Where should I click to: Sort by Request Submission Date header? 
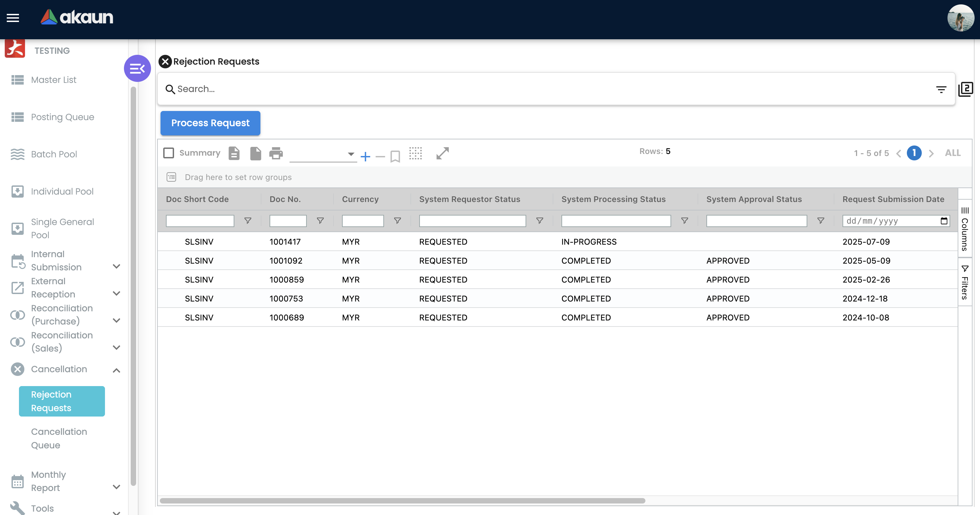893,199
